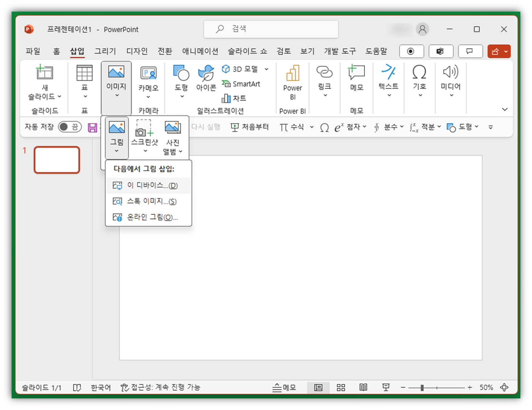The height and width of the screenshot is (410, 532).
Task: Insert an Omega symbol from the toolbar
Action: pos(324,127)
